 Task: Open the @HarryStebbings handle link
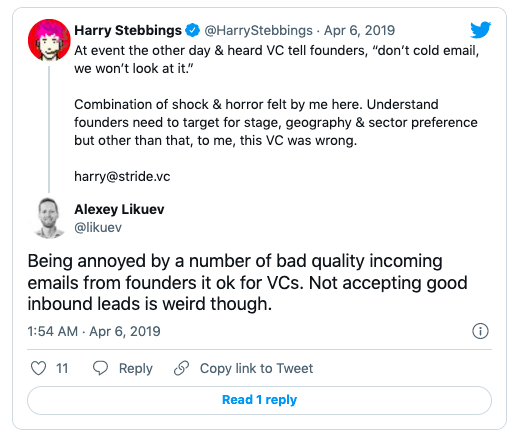click(258, 31)
